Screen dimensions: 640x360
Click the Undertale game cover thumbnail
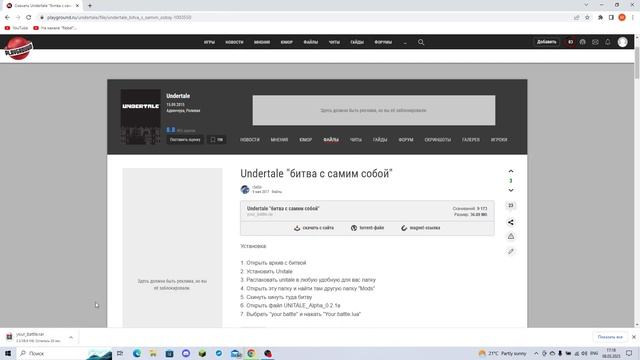[x=140, y=117]
